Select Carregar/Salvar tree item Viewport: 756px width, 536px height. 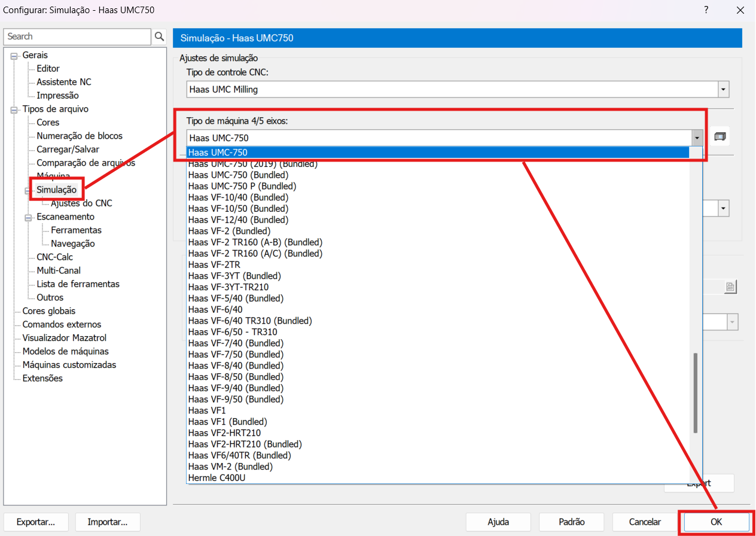coord(68,150)
